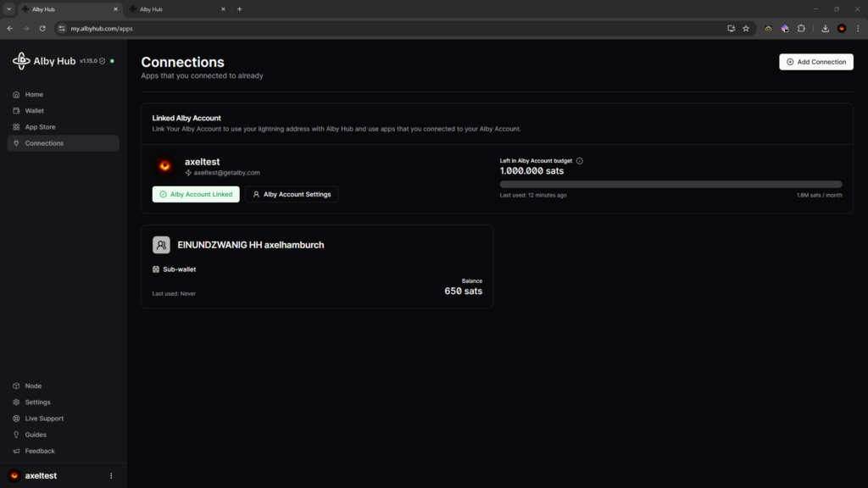Click the axeltest black hole avatar
This screenshot has height=488, width=868.
click(x=165, y=165)
